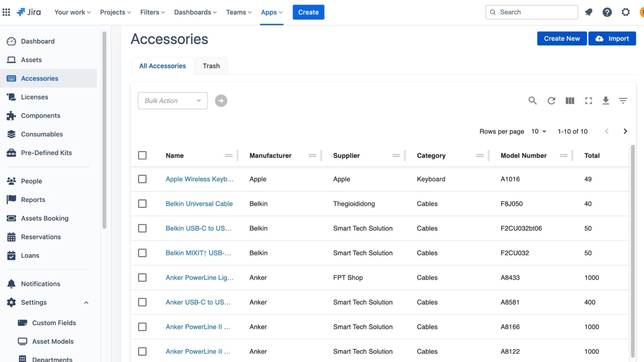Check the Belkin MIXIT row checkbox
Screen dimensions: 644x362
[x=142, y=253]
